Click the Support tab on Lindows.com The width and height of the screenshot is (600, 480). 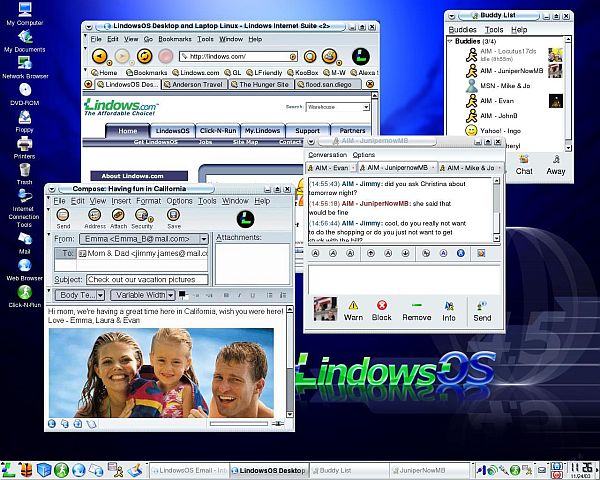307,131
